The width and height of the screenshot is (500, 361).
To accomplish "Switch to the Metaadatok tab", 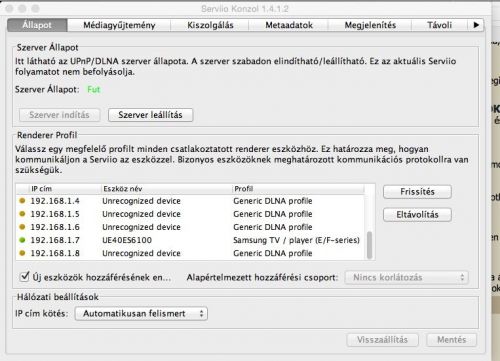I will coord(289,25).
